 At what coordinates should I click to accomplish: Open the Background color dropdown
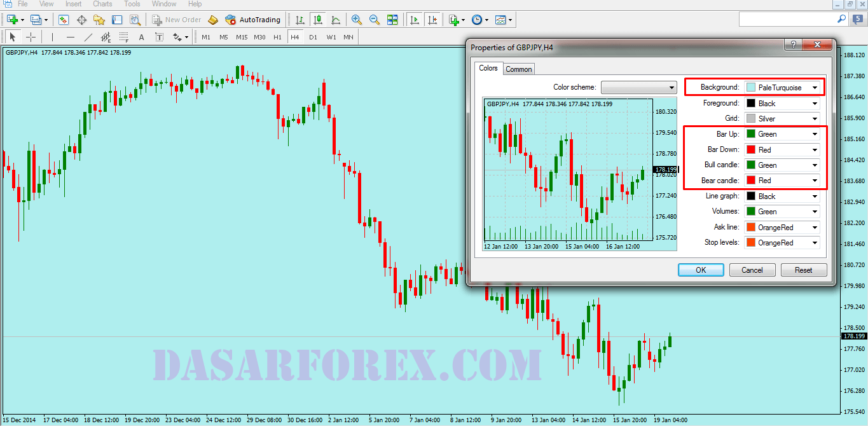coord(782,87)
